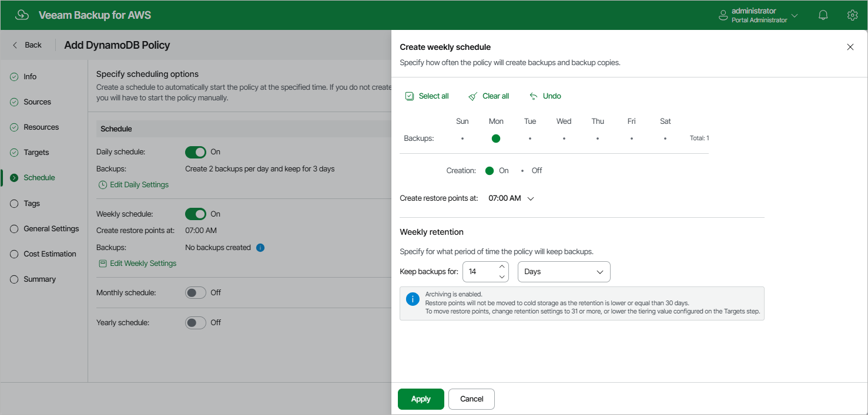The height and width of the screenshot is (415, 868).
Task: Click the Summary step circle icon
Action: (x=14, y=279)
